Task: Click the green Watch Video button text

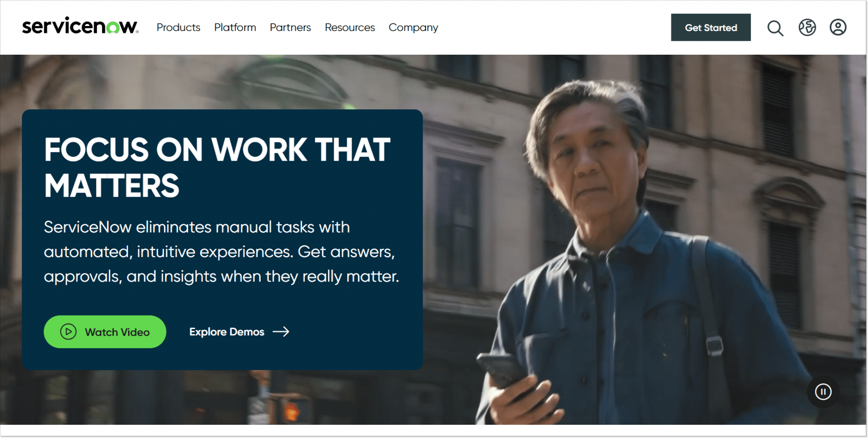Action: pos(117,332)
